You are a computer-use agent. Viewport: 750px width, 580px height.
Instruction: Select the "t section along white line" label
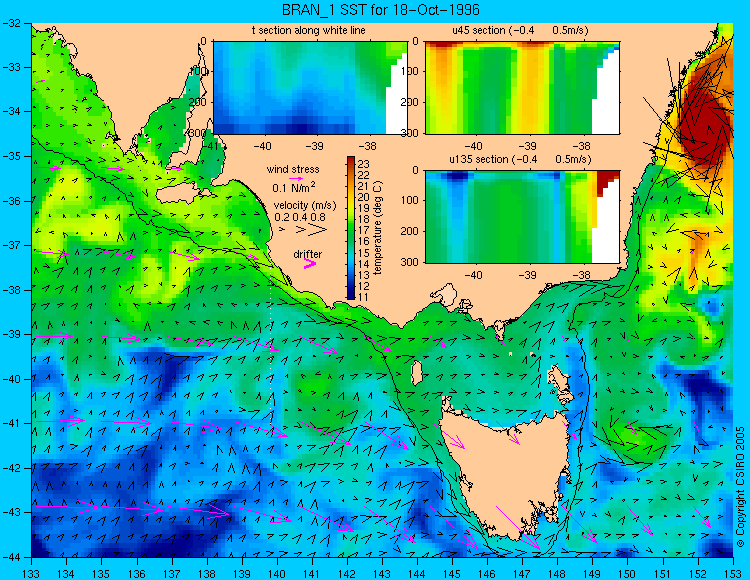point(309,30)
